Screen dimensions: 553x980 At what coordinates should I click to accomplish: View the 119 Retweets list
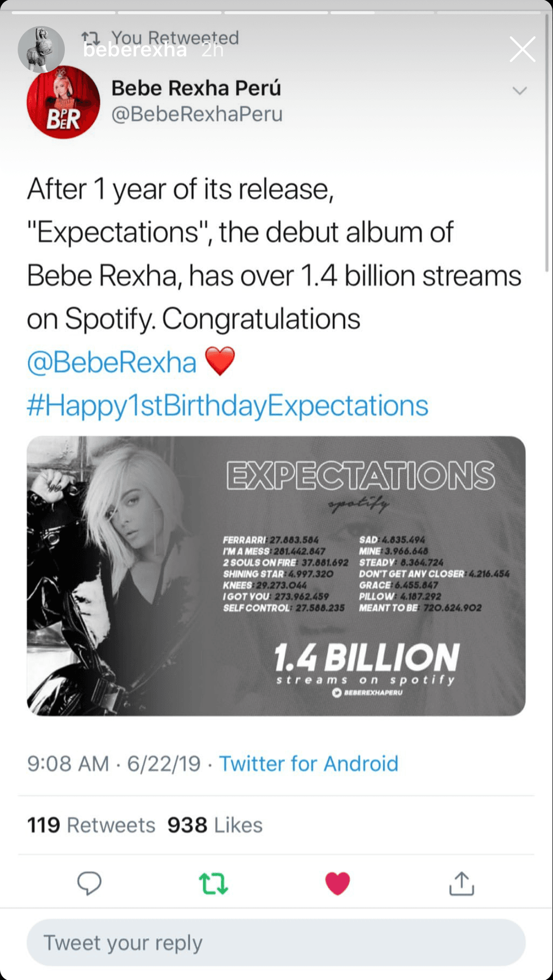tap(91, 825)
